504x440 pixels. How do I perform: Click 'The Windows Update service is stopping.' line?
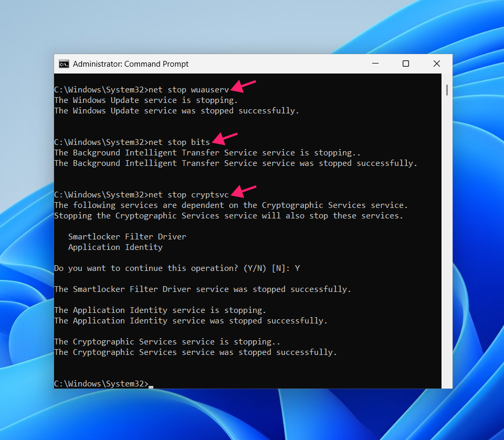coord(146,100)
